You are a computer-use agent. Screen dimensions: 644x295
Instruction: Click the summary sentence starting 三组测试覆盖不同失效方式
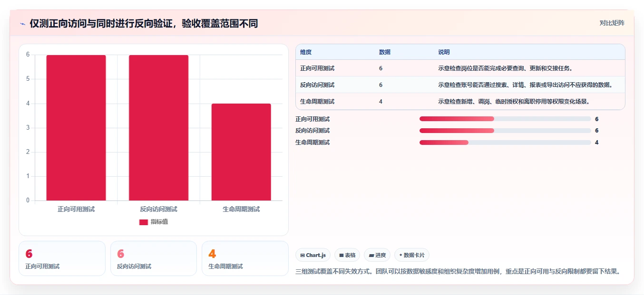pos(458,272)
